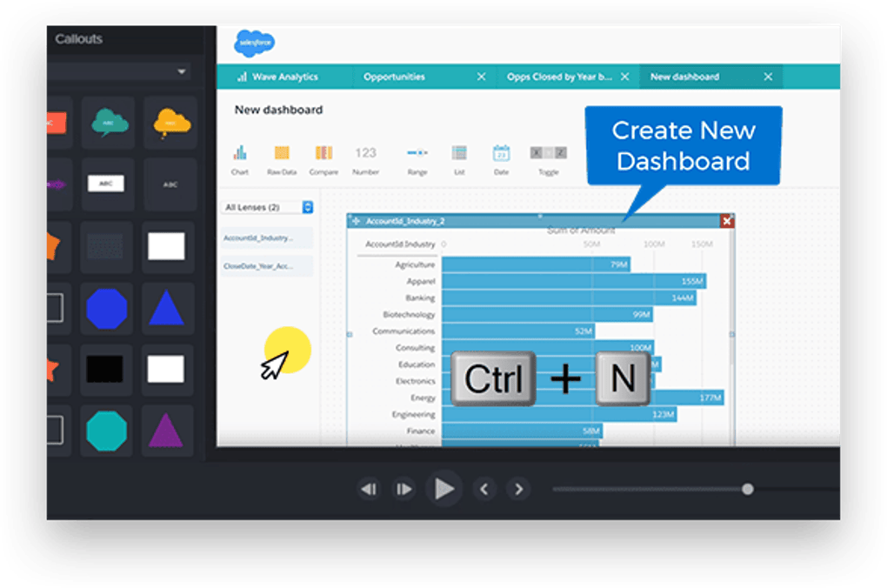This screenshot has height=588, width=887.
Task: Choose the blue octagon shape
Action: pos(106,309)
